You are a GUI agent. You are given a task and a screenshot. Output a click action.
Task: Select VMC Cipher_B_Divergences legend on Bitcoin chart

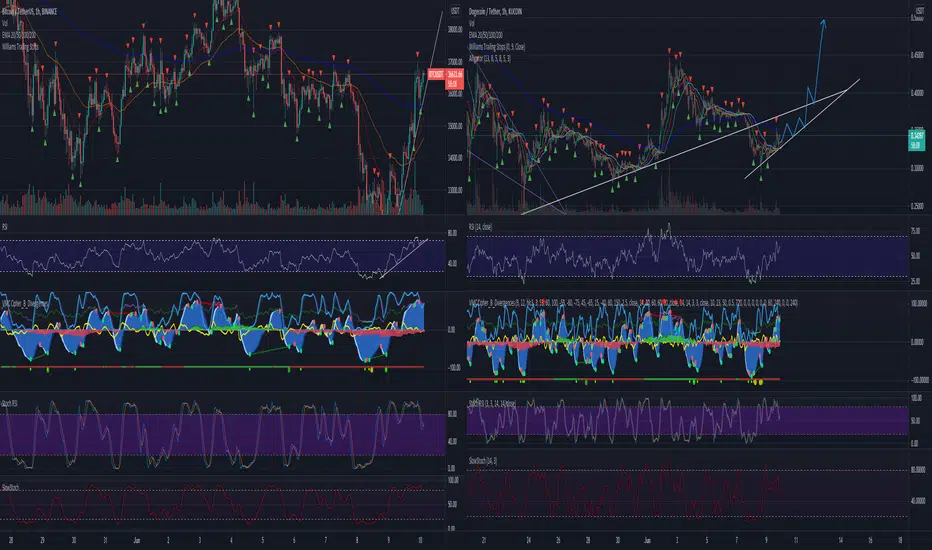pyautogui.click(x=25, y=303)
